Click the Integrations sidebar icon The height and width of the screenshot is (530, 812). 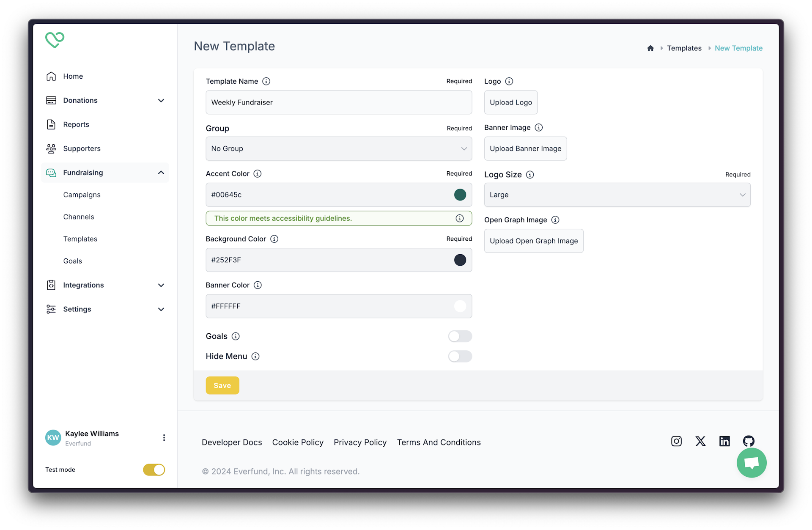(x=52, y=285)
